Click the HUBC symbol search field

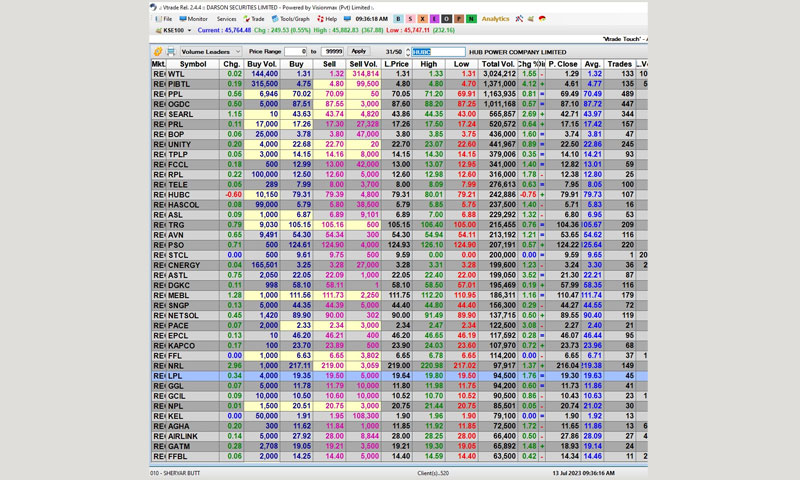click(439, 52)
